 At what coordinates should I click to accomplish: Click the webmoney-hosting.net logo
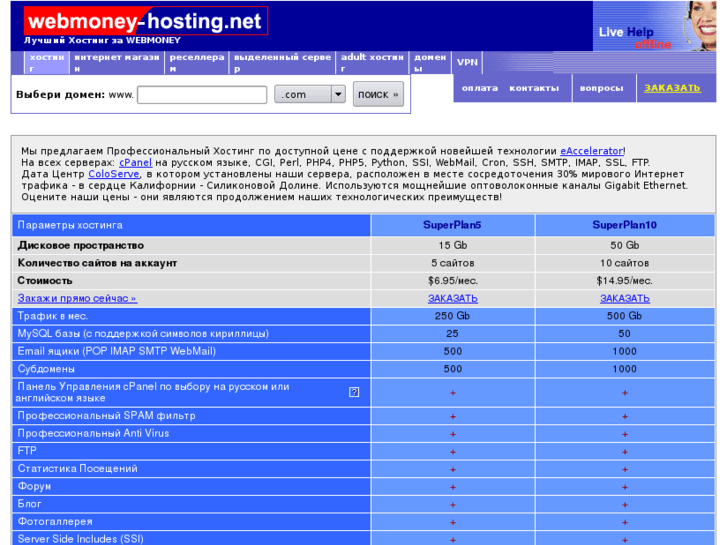coord(146,21)
